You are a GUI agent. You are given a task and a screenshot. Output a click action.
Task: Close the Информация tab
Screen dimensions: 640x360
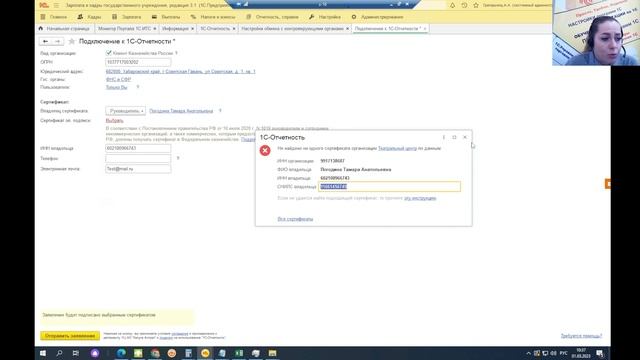coord(192,29)
